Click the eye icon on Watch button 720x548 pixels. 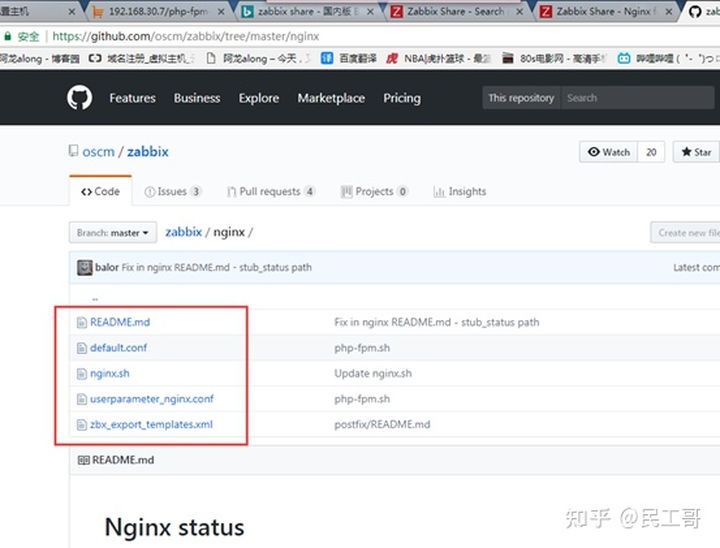point(594,152)
